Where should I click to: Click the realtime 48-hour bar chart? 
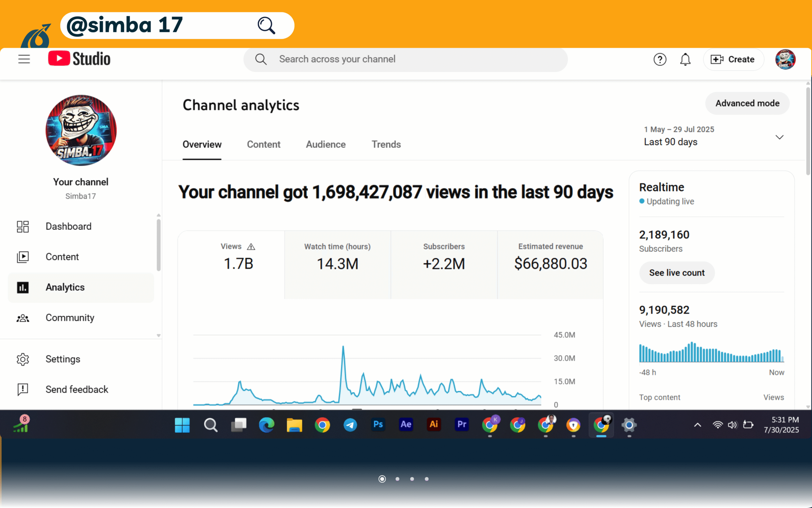[711, 352]
